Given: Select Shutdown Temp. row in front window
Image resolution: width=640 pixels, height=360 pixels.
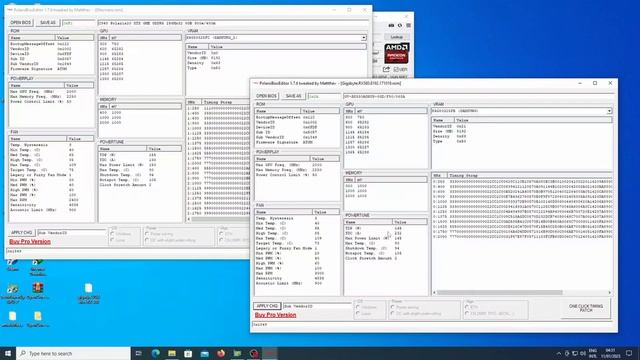Looking at the screenshot, I should pyautogui.click(x=386, y=248).
